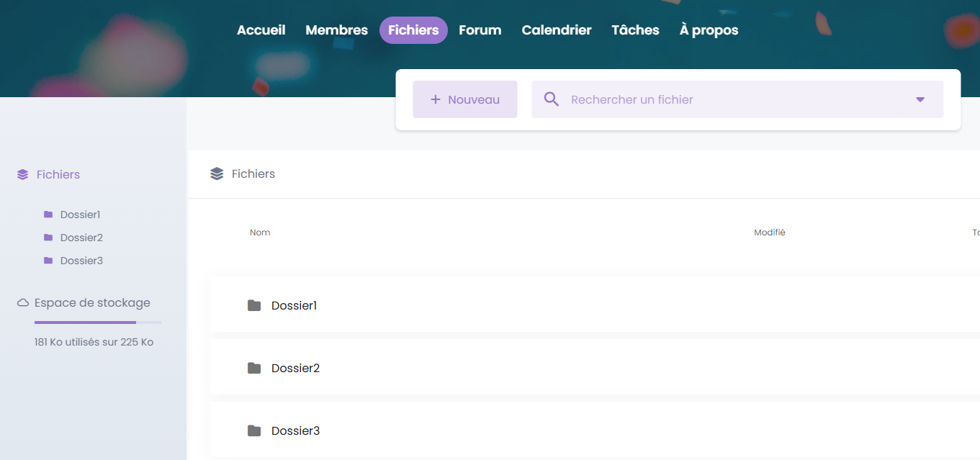Select the Dossier3 folder icon in sidebar

[48, 261]
